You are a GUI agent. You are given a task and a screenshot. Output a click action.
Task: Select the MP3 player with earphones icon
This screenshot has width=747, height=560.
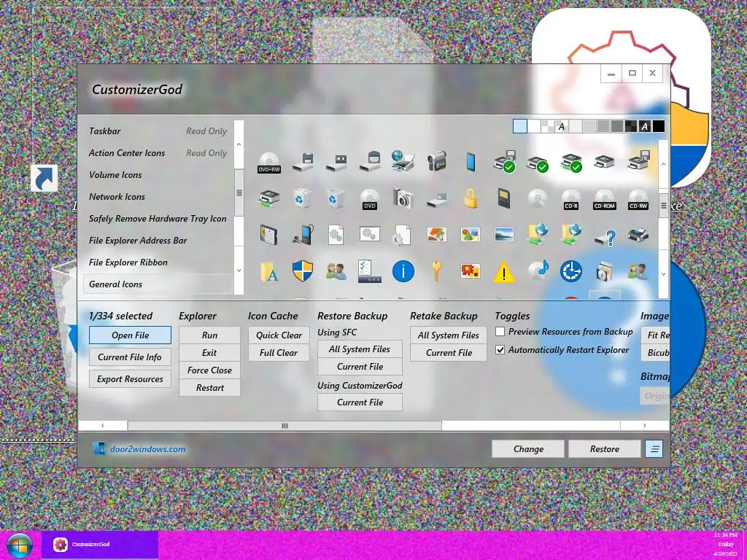pos(303,234)
